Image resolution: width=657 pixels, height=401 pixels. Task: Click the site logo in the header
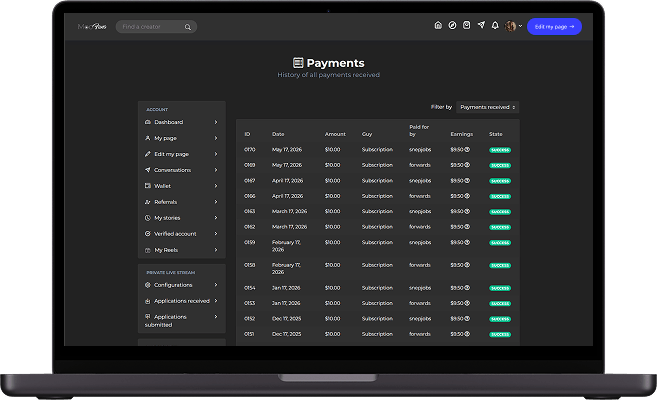tap(92, 26)
